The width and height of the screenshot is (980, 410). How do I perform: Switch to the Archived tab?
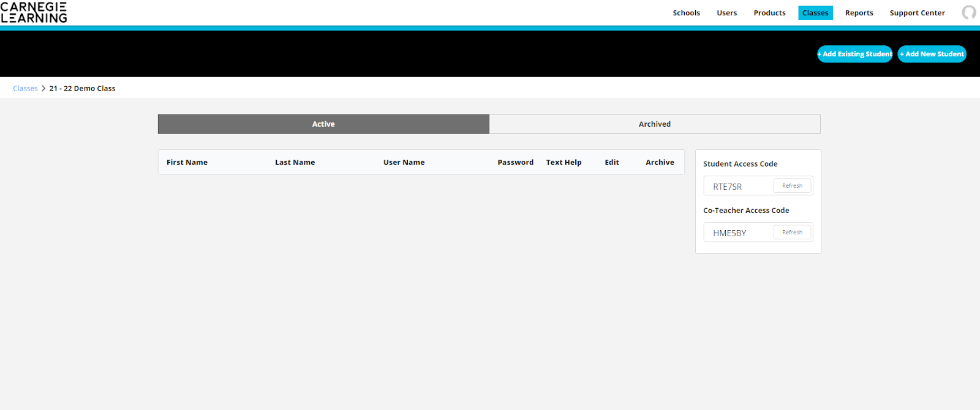point(655,124)
